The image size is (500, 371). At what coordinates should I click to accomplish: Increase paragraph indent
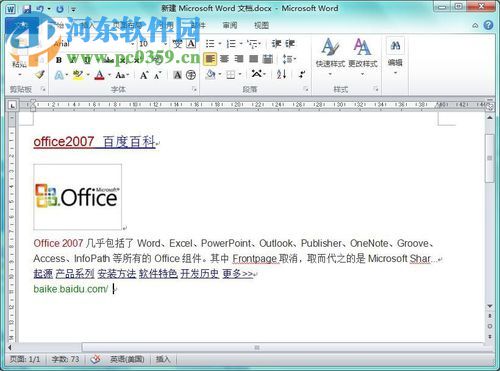tap(290, 43)
